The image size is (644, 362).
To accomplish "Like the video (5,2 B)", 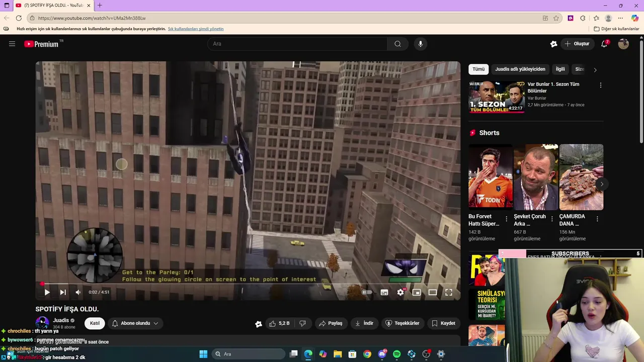I will [x=279, y=323].
